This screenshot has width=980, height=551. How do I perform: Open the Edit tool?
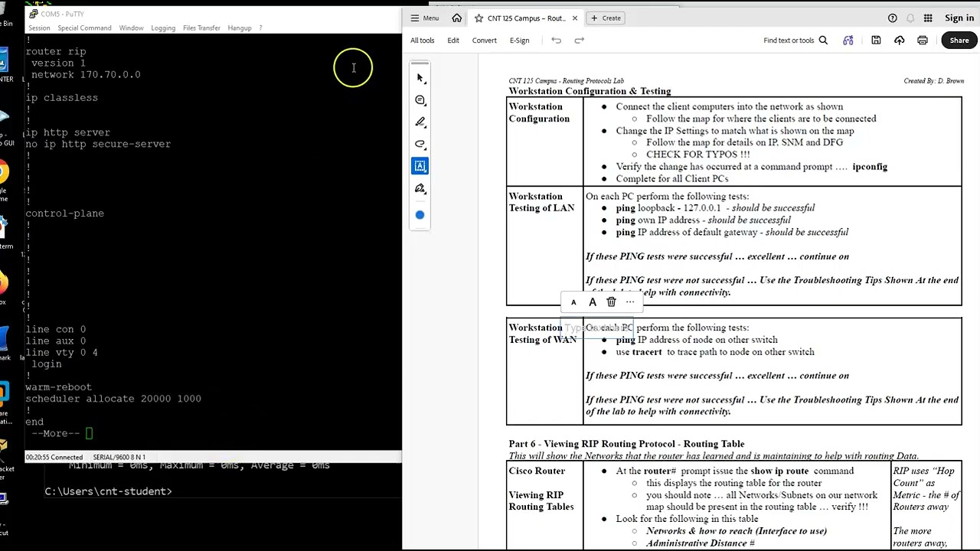[453, 41]
